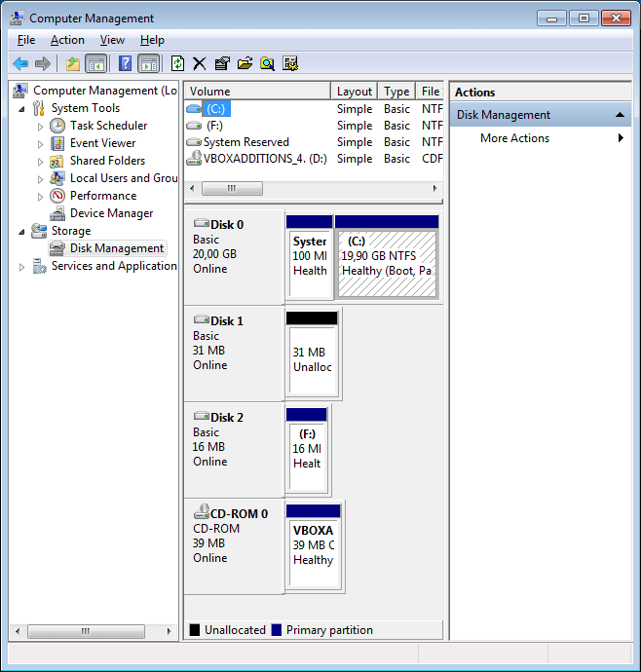Expand the Performance node
The height and width of the screenshot is (672, 641).
[40, 197]
